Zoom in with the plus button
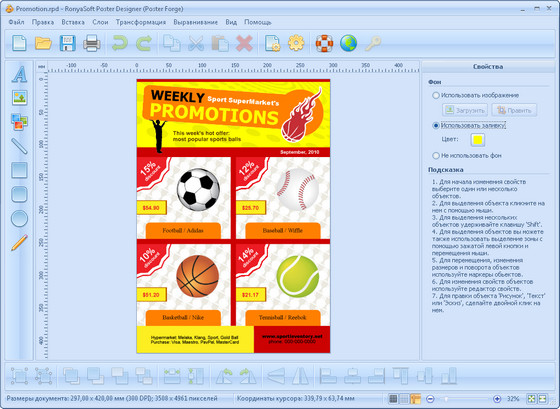560x409 pixels. [x=497, y=399]
